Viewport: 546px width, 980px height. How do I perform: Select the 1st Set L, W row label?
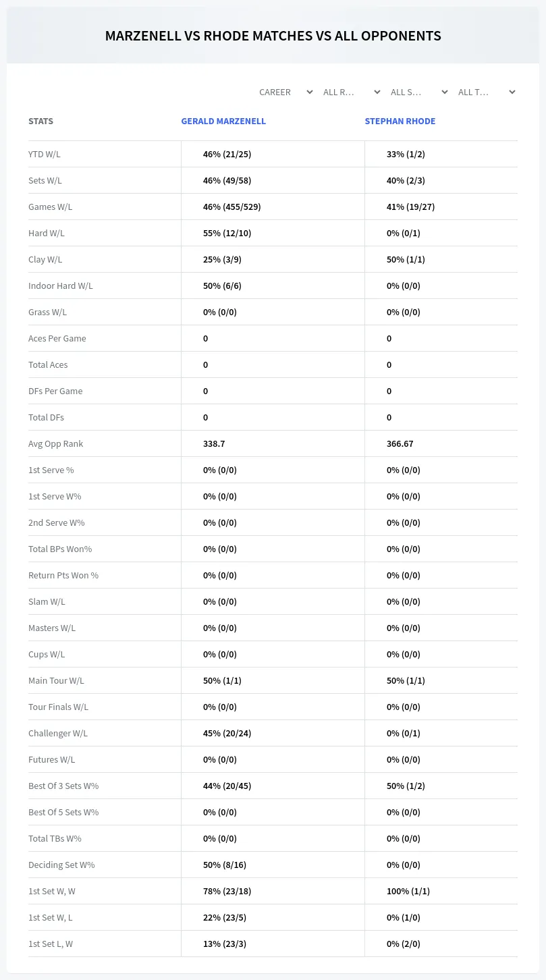51,944
